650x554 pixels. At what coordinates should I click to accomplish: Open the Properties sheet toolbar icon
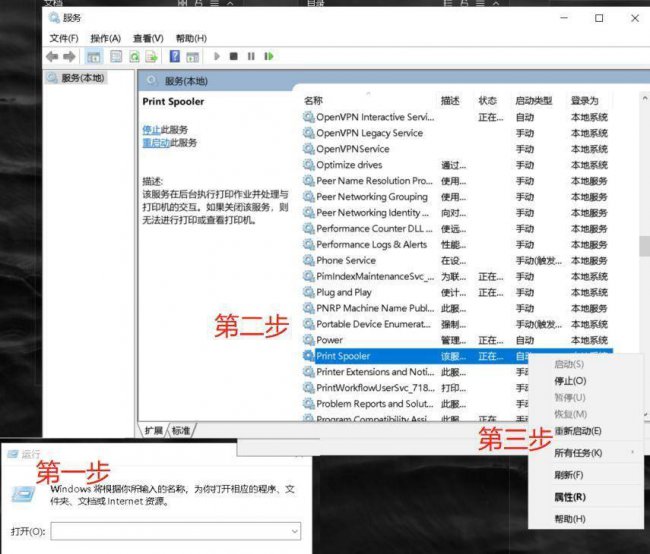point(116,56)
